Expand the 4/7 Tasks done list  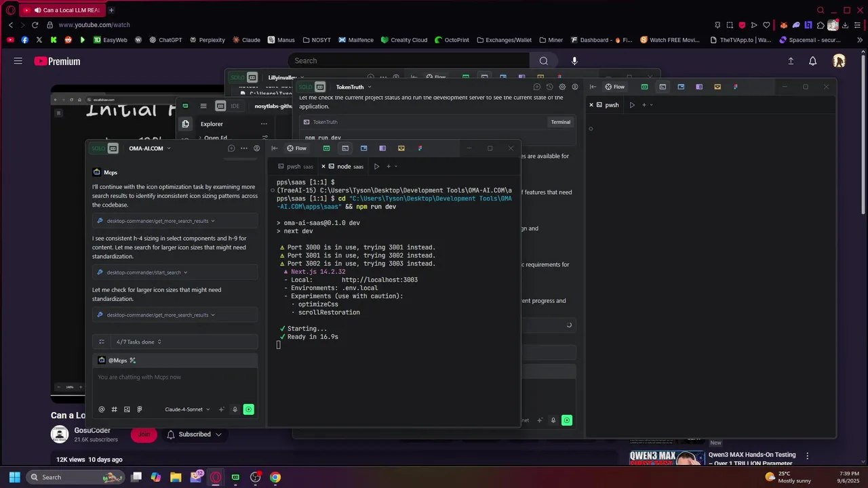pyautogui.click(x=139, y=342)
